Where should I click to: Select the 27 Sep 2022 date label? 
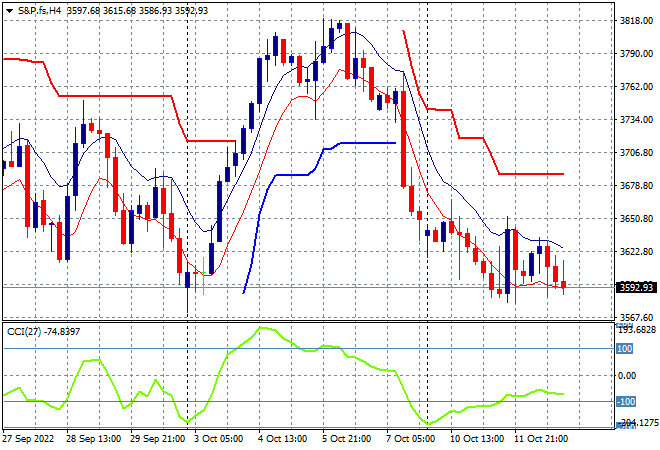[28, 439]
